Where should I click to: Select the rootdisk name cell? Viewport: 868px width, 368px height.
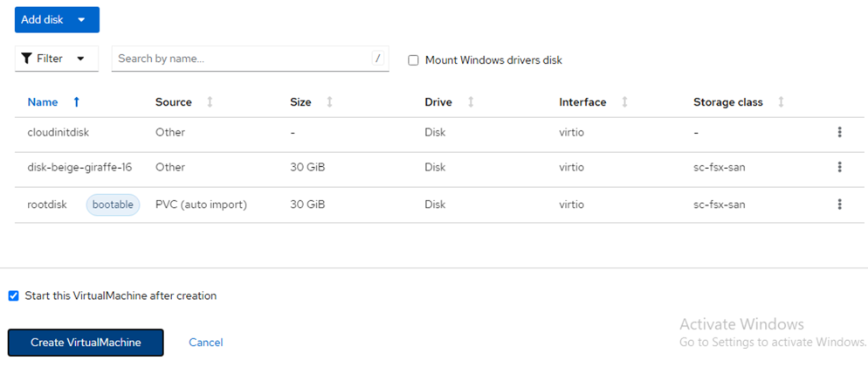click(x=47, y=205)
